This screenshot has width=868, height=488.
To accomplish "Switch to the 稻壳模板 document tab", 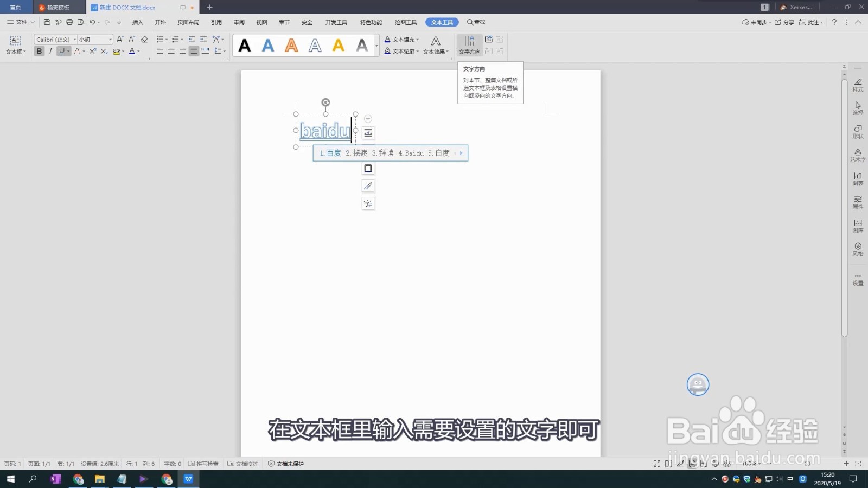I will [58, 8].
